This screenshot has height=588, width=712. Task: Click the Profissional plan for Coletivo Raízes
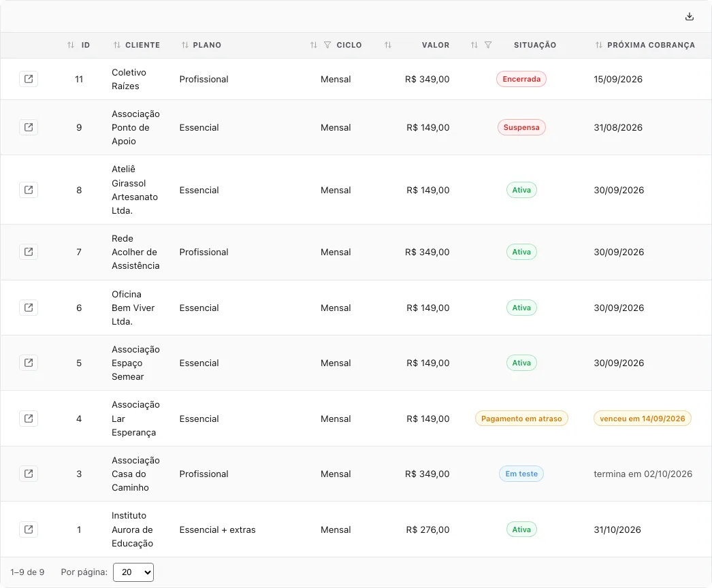[204, 79]
